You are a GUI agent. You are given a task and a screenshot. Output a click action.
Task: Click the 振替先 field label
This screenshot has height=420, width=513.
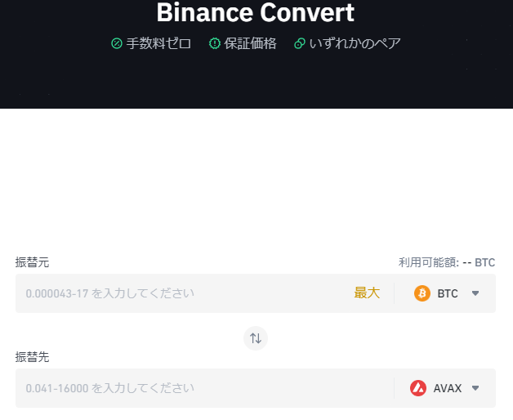click(x=32, y=357)
